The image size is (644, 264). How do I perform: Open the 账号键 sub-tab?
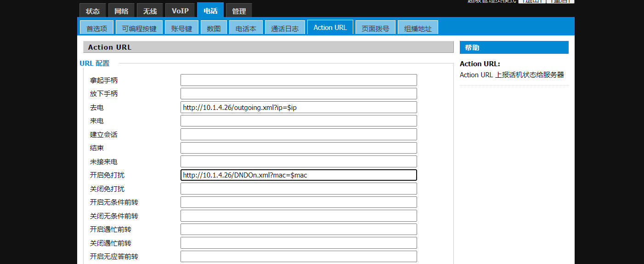(x=181, y=28)
